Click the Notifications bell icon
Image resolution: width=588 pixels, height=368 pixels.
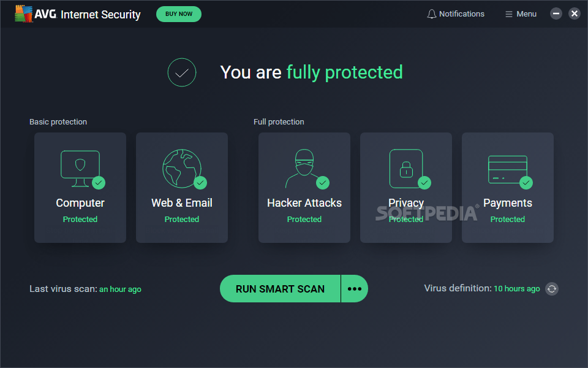(x=432, y=14)
